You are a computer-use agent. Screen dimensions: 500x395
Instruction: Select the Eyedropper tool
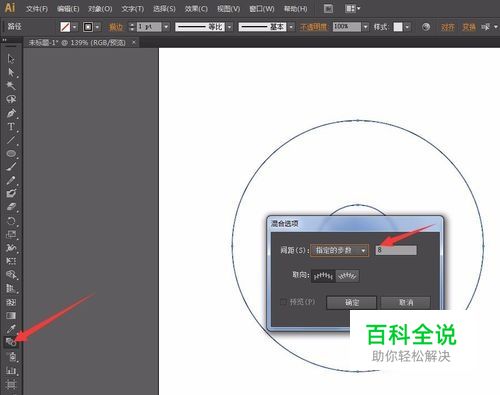point(11,329)
